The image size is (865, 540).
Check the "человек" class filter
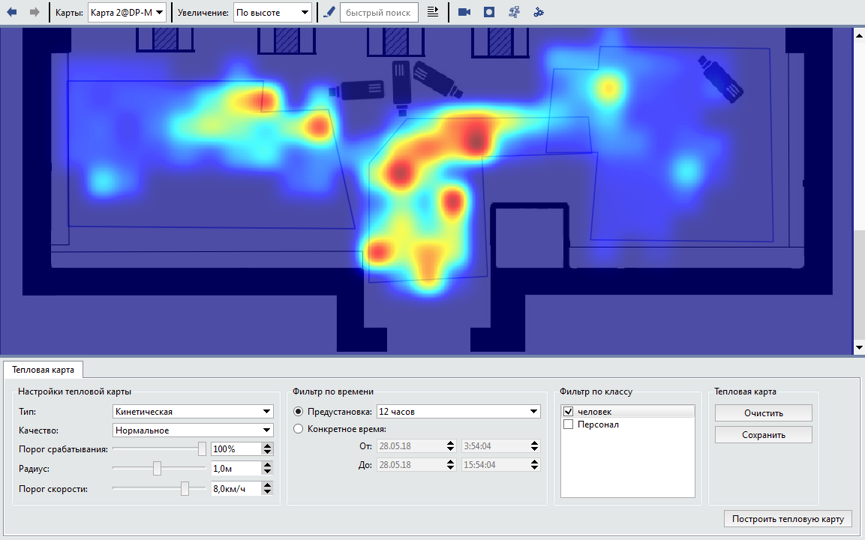click(569, 411)
